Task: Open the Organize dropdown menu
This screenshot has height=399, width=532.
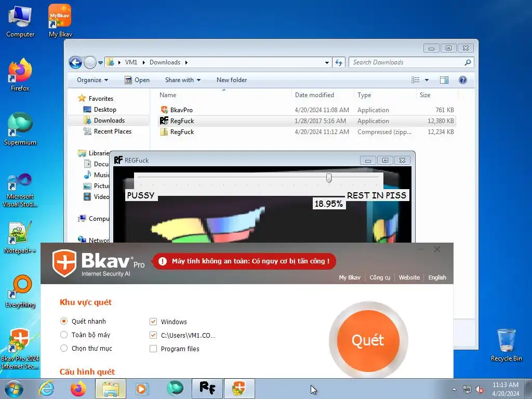Action: 92,80
